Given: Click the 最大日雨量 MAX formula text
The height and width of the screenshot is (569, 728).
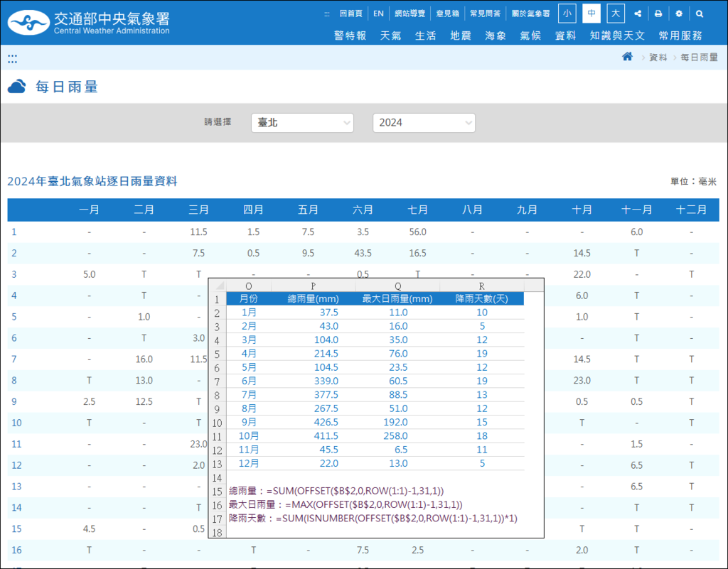Looking at the screenshot, I should pos(346,504).
